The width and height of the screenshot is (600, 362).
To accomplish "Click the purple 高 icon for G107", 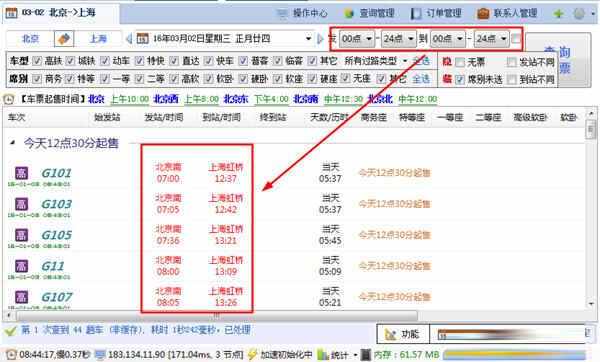I will [x=21, y=297].
